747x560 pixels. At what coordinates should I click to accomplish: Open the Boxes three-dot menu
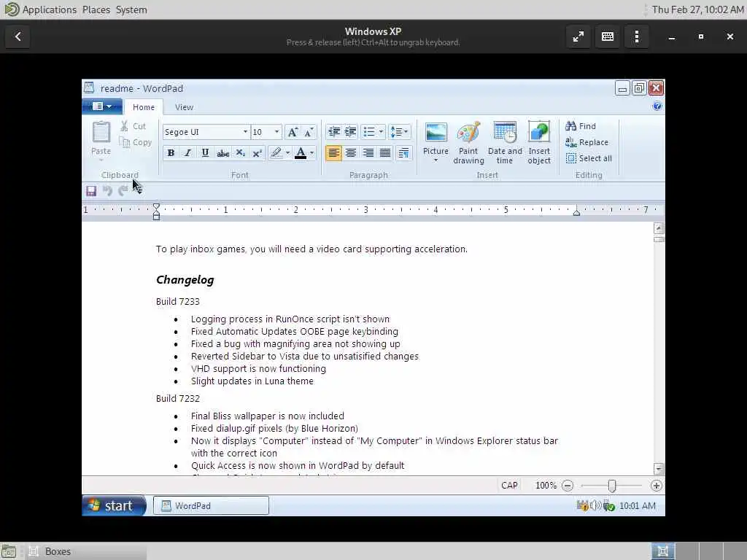click(636, 36)
